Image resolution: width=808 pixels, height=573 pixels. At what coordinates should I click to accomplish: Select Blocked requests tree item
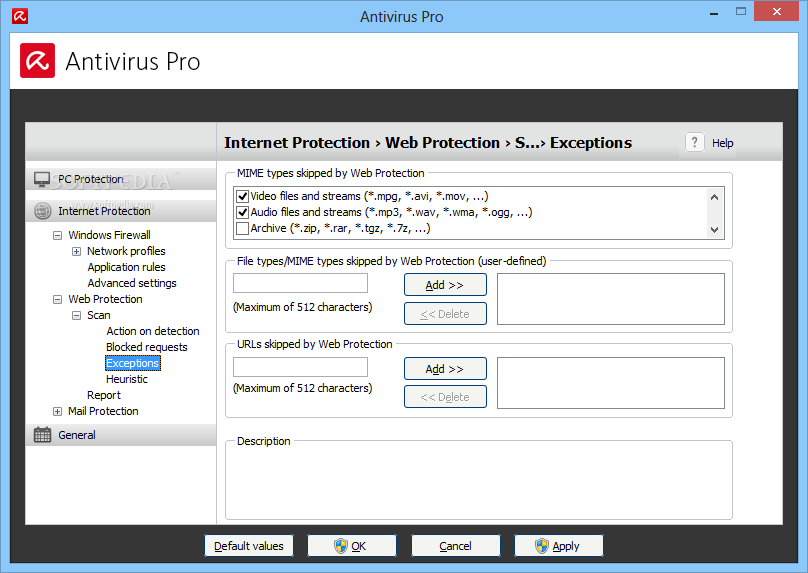(x=147, y=347)
